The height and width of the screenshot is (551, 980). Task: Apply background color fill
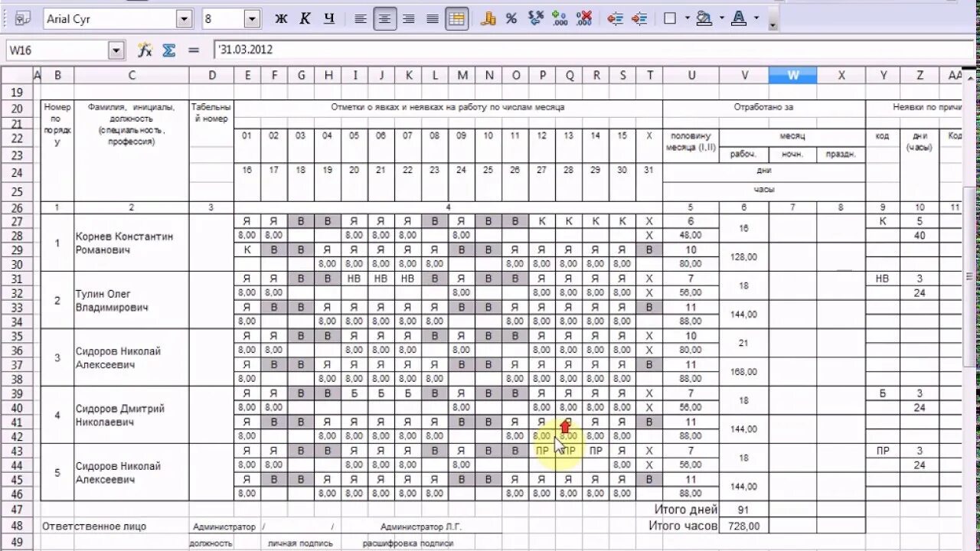point(704,19)
